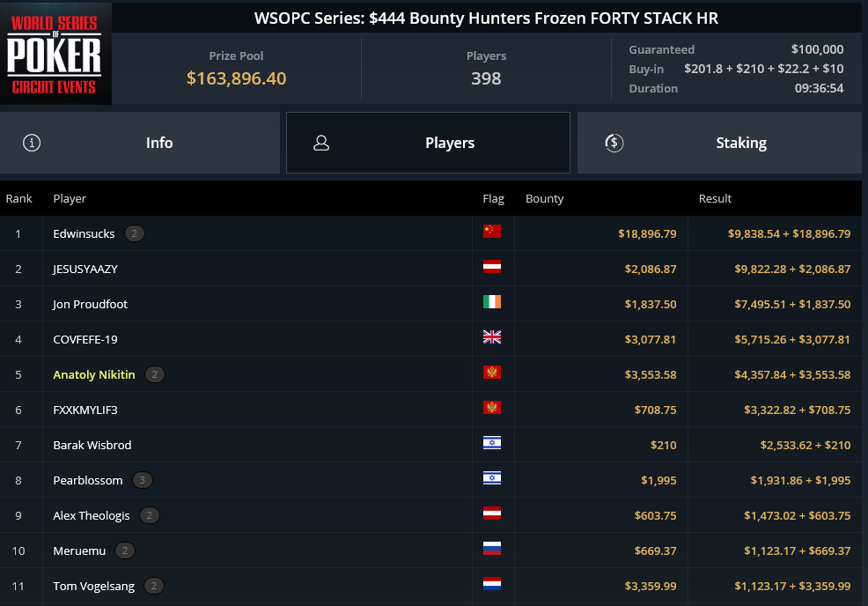Open Anatoly Nikitin's highlighted player name
Screen dimensions: 868x606
point(94,374)
